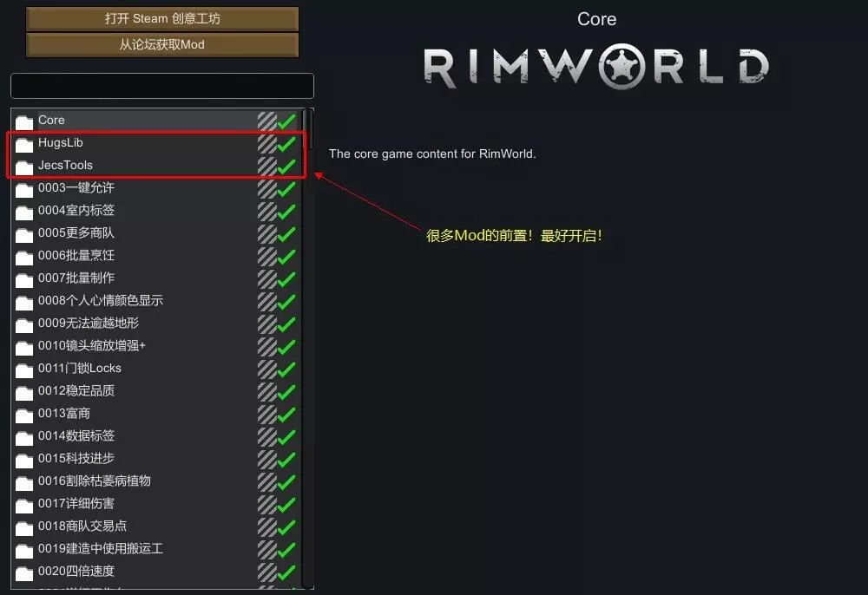Screen dimensions: 868x595
Task: Click folder icon of 0004室内标签
Action: click(x=24, y=212)
